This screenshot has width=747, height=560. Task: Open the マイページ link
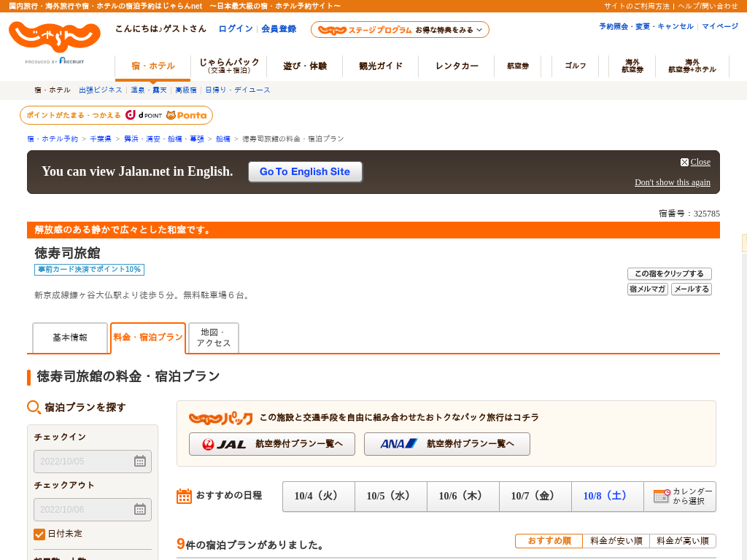pos(720,27)
